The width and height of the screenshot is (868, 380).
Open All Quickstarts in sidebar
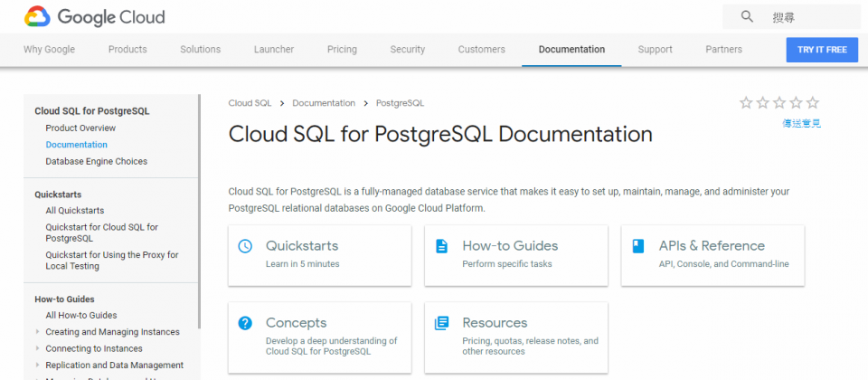coord(75,211)
